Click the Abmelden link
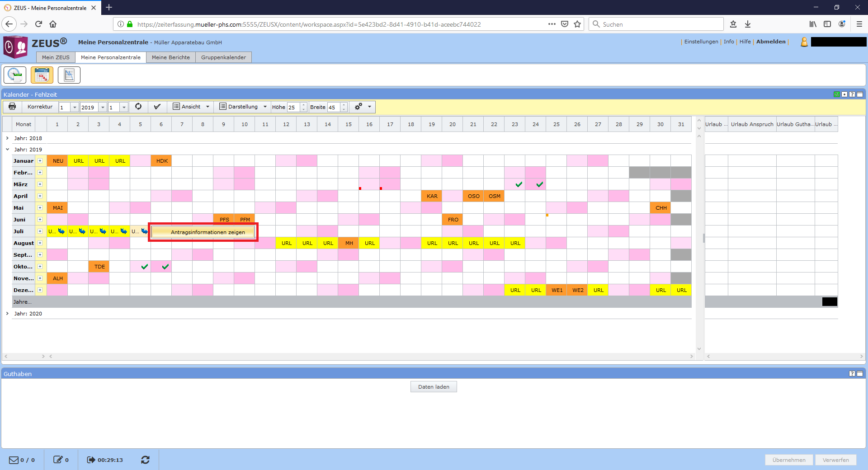The width and height of the screenshot is (868, 470). click(771, 42)
